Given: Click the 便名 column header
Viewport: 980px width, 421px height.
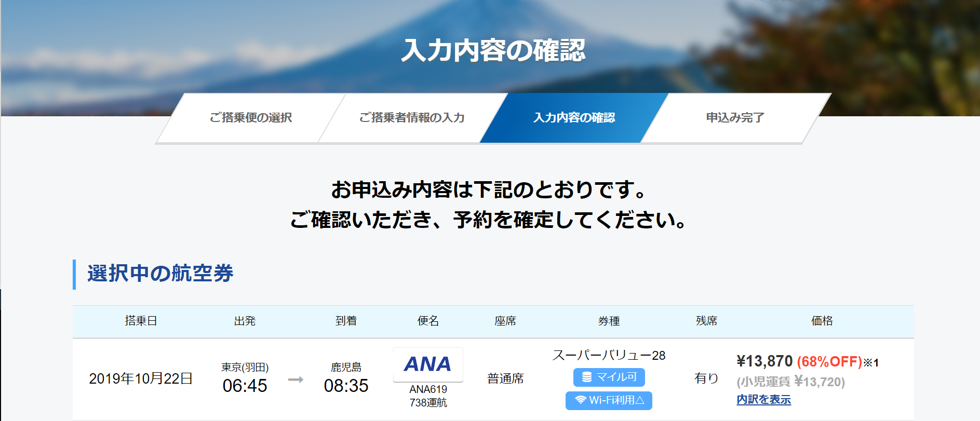Looking at the screenshot, I should coord(428,321).
